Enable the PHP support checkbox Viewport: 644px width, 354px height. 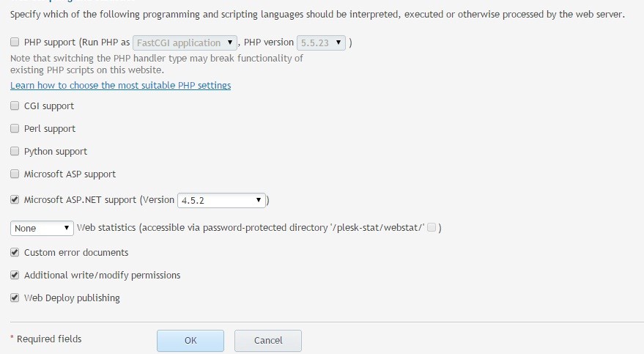tap(15, 43)
